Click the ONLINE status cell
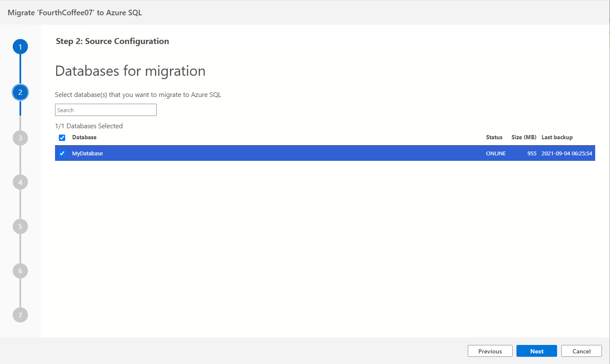Screen dimensions: 610x364 point(496,153)
